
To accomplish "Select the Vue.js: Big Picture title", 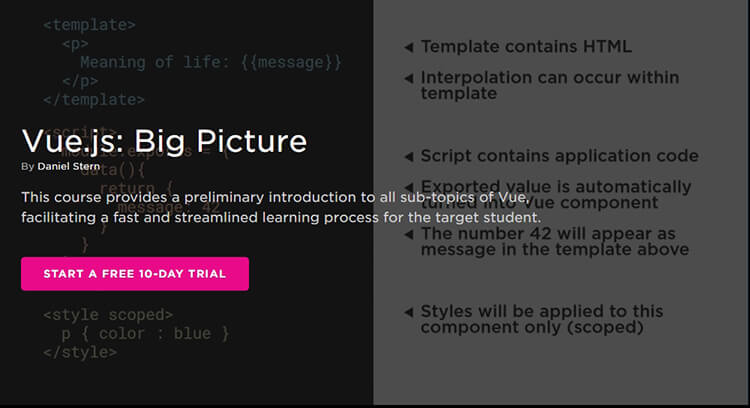I will click(x=164, y=142).
